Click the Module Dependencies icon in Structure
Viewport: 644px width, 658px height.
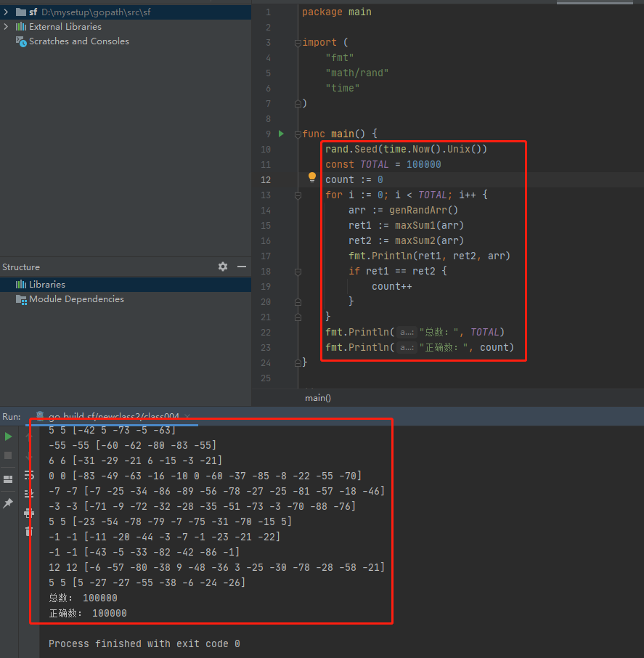tap(21, 299)
